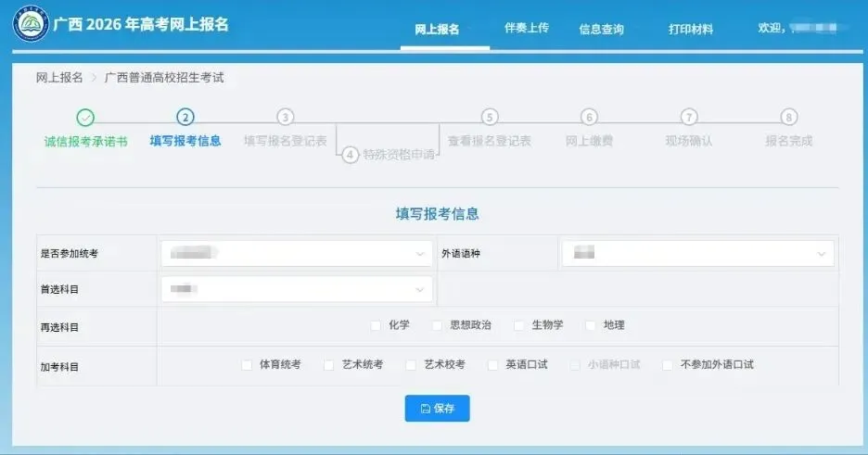Select step 5 circle 查看报名登记表
This screenshot has height=455, width=868.
tap(490, 117)
